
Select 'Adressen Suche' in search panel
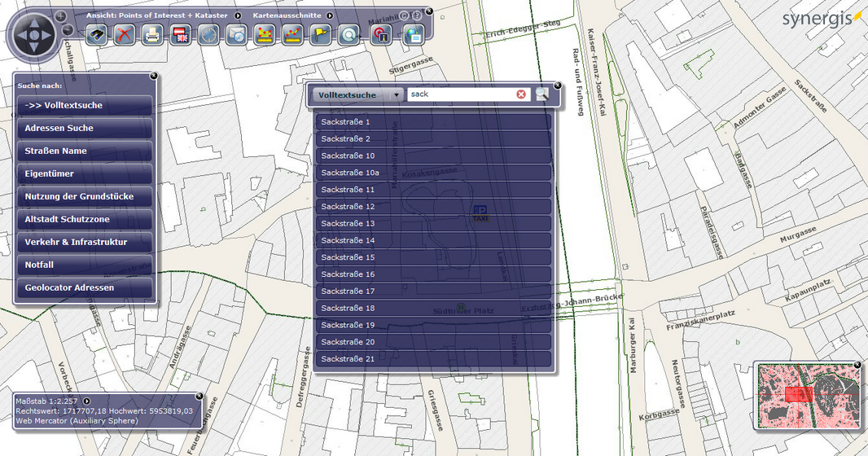[83, 128]
